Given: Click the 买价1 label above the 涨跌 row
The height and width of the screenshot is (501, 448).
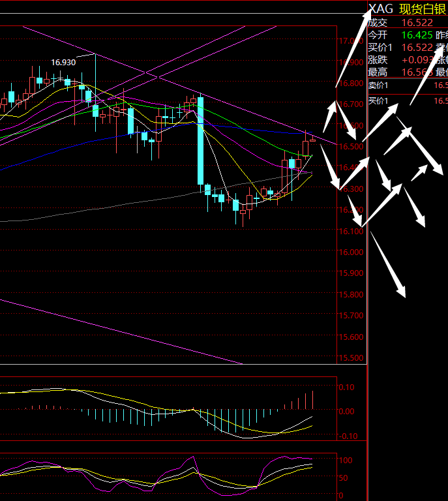Looking at the screenshot, I should click(x=380, y=47).
